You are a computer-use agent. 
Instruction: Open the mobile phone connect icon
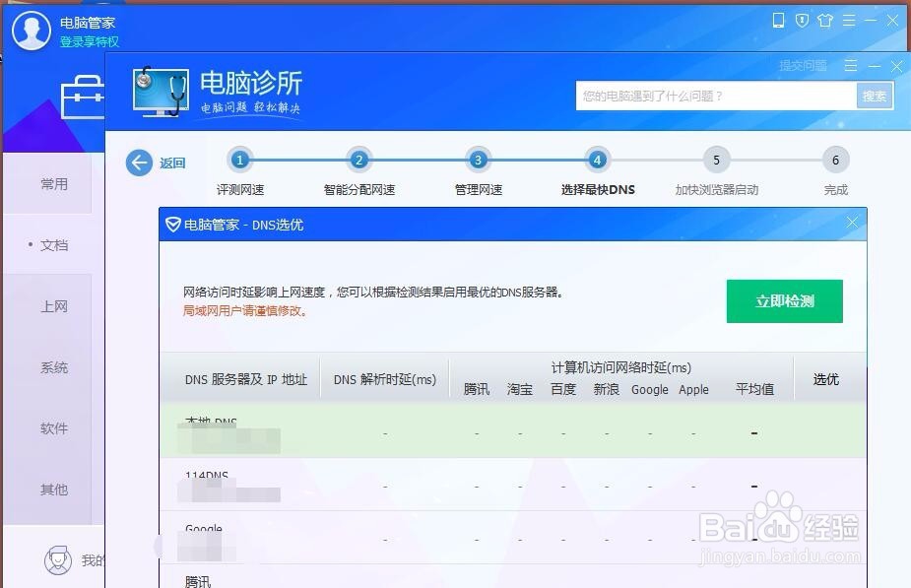[779, 19]
